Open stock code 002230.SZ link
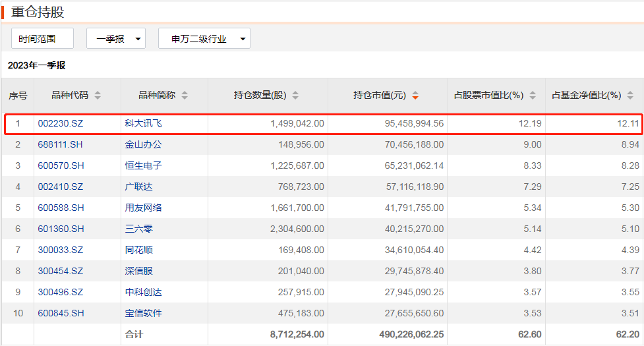The height and width of the screenshot is (346, 644). coord(61,123)
